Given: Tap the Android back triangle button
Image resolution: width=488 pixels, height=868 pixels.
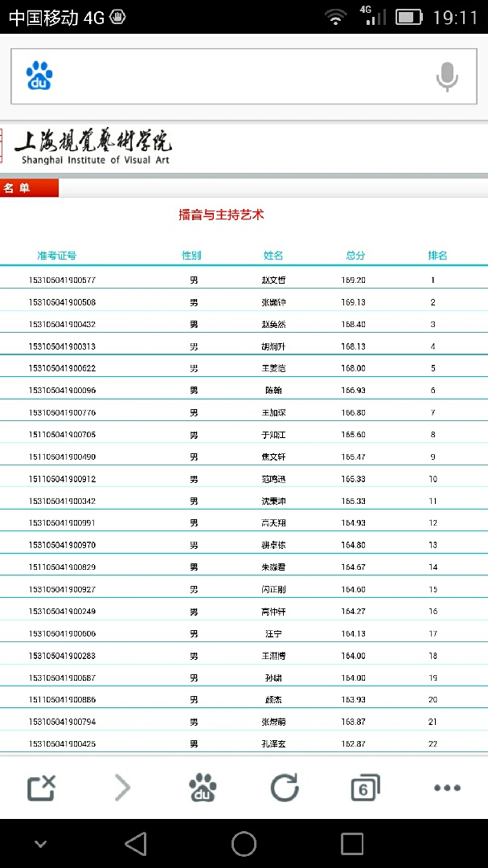Looking at the screenshot, I should [x=136, y=844].
